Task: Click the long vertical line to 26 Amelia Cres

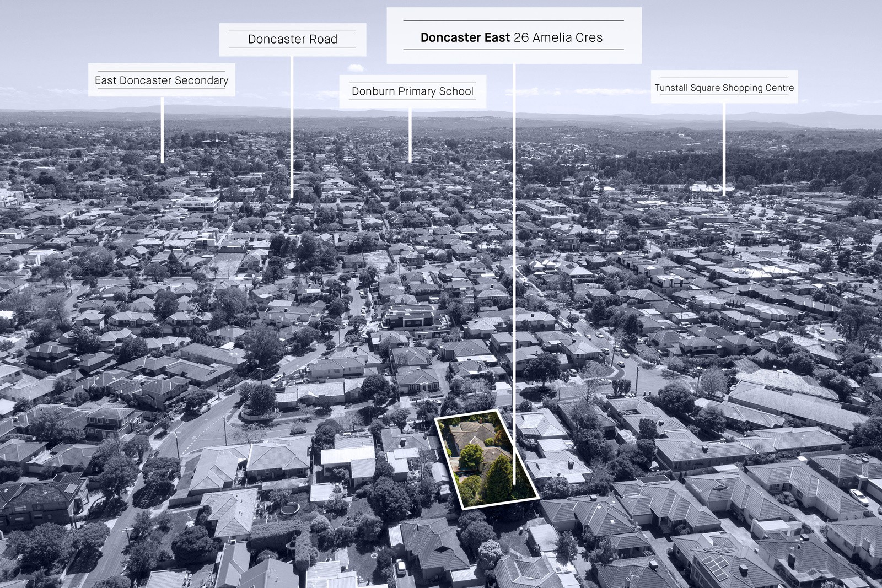Action: (514, 274)
